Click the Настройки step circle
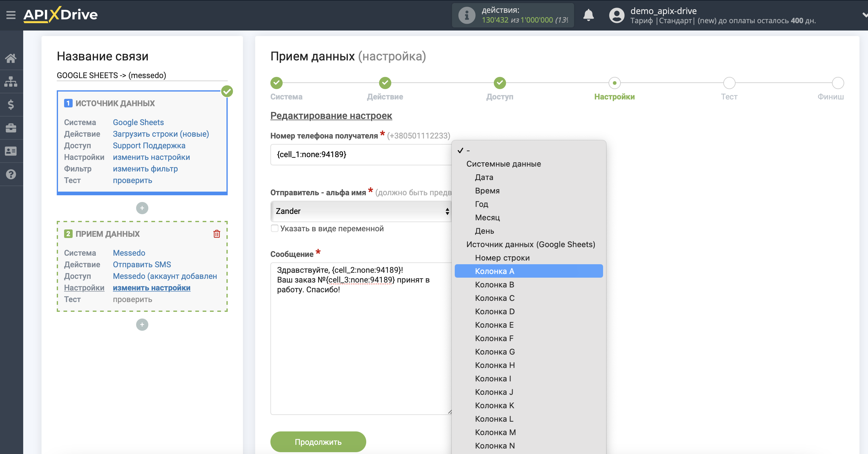 click(x=615, y=82)
